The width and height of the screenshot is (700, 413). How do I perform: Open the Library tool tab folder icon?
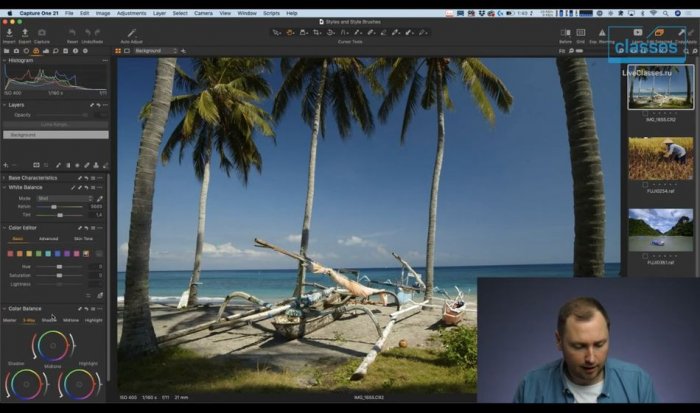(6, 51)
